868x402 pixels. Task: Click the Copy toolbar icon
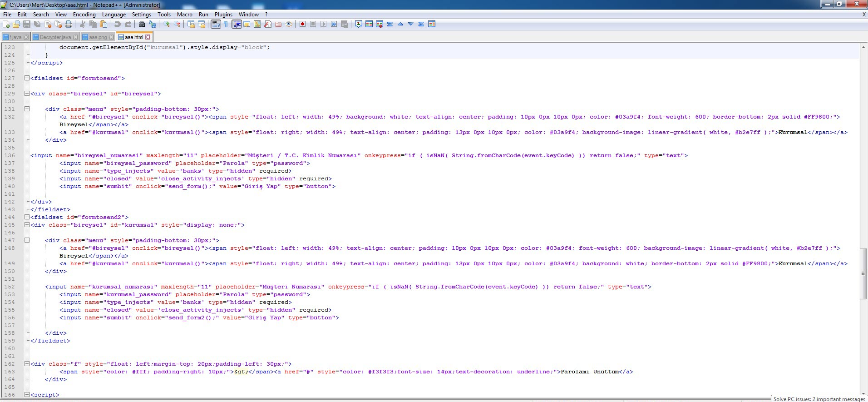pos(93,24)
